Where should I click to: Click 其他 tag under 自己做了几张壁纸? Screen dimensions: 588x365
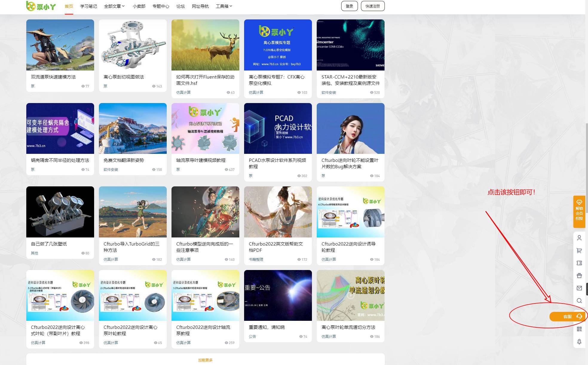[34, 253]
